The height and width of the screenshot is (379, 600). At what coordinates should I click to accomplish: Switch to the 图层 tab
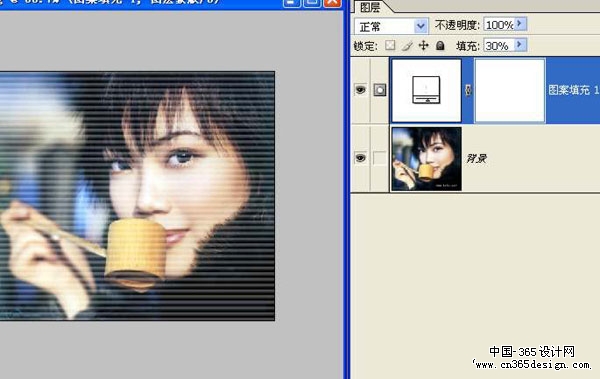[370, 7]
